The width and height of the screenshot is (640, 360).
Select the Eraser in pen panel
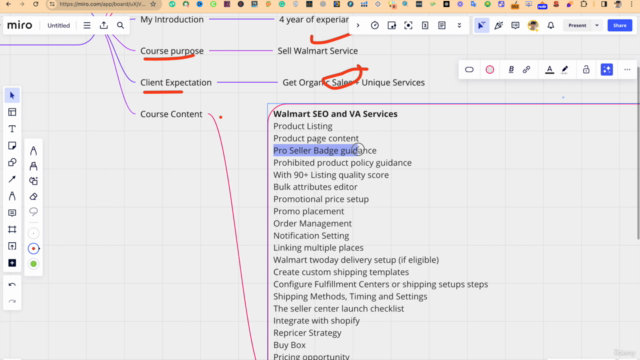[33, 196]
